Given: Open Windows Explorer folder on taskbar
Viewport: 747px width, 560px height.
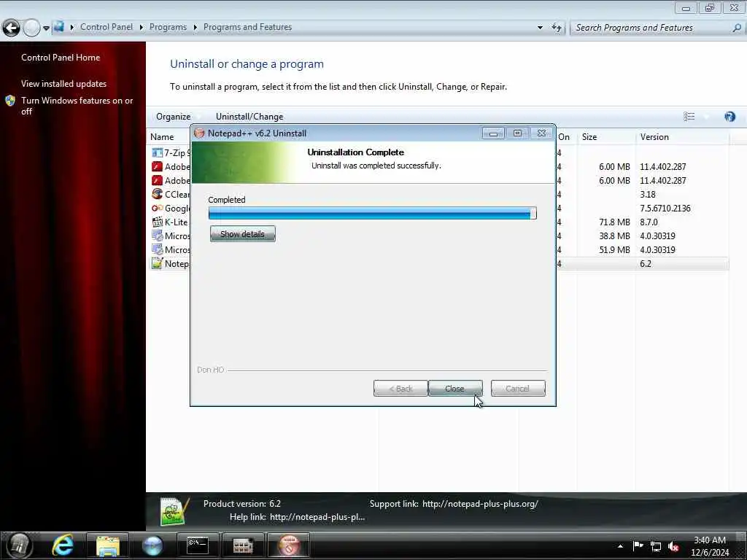Looking at the screenshot, I should click(x=108, y=545).
